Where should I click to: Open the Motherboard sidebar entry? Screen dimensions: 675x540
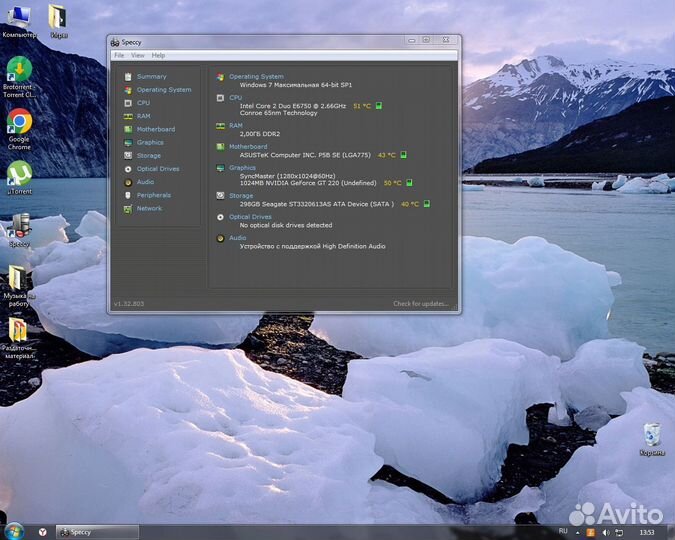tap(155, 129)
